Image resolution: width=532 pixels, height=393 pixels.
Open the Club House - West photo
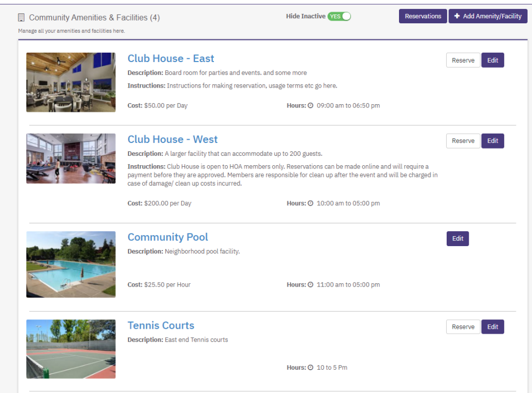(x=71, y=159)
